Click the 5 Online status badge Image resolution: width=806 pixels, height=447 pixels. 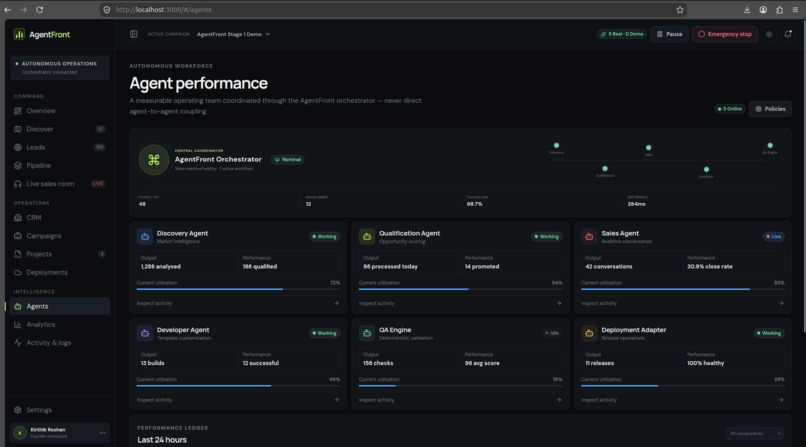[730, 109]
